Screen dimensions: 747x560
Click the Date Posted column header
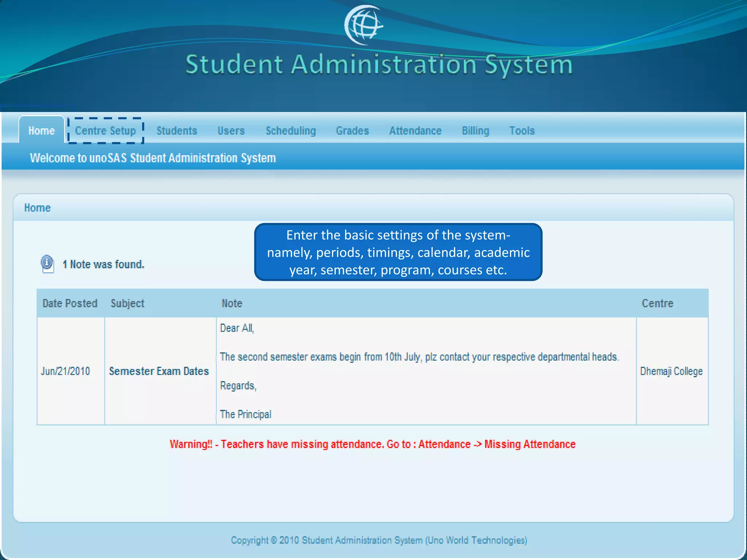(x=70, y=303)
